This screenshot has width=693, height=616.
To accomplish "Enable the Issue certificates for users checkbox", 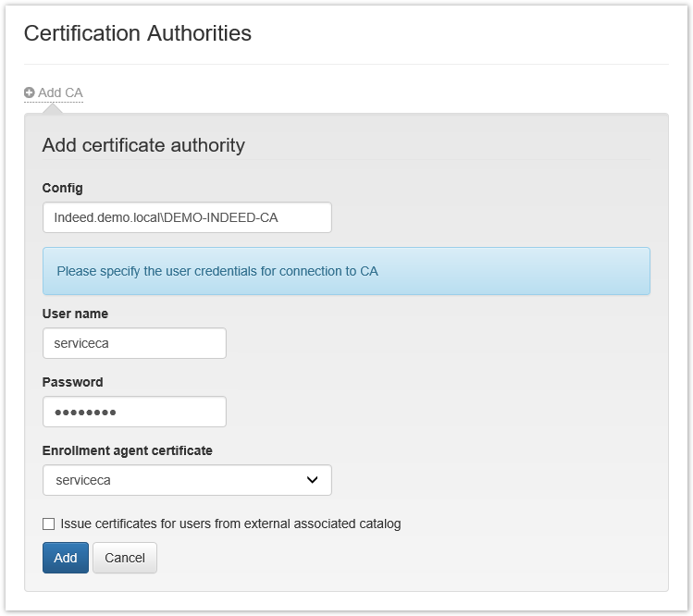I will click(49, 524).
